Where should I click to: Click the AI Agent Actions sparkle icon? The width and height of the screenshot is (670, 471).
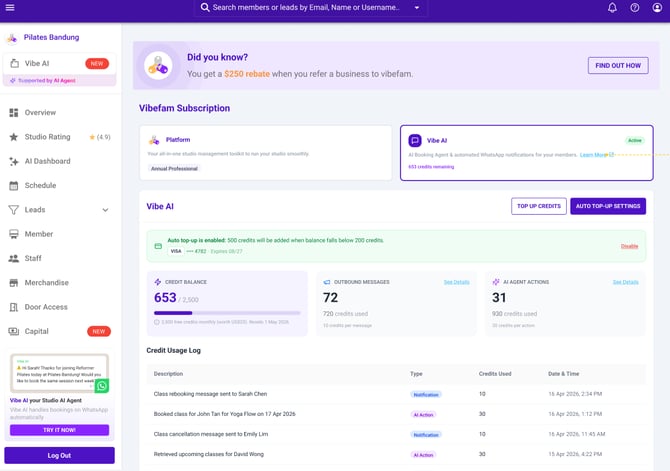[496, 282]
